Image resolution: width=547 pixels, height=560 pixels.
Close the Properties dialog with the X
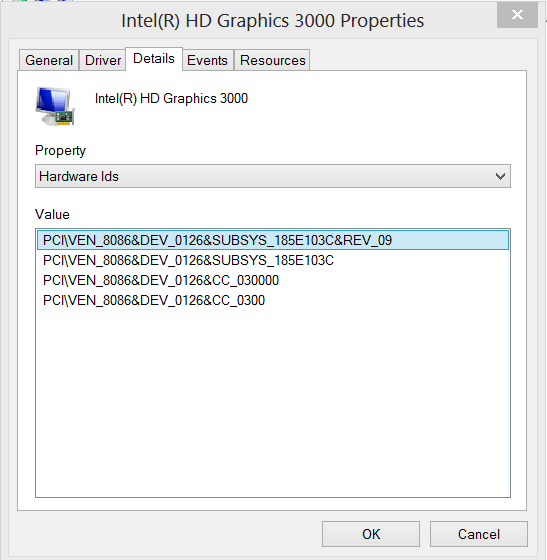tap(517, 15)
